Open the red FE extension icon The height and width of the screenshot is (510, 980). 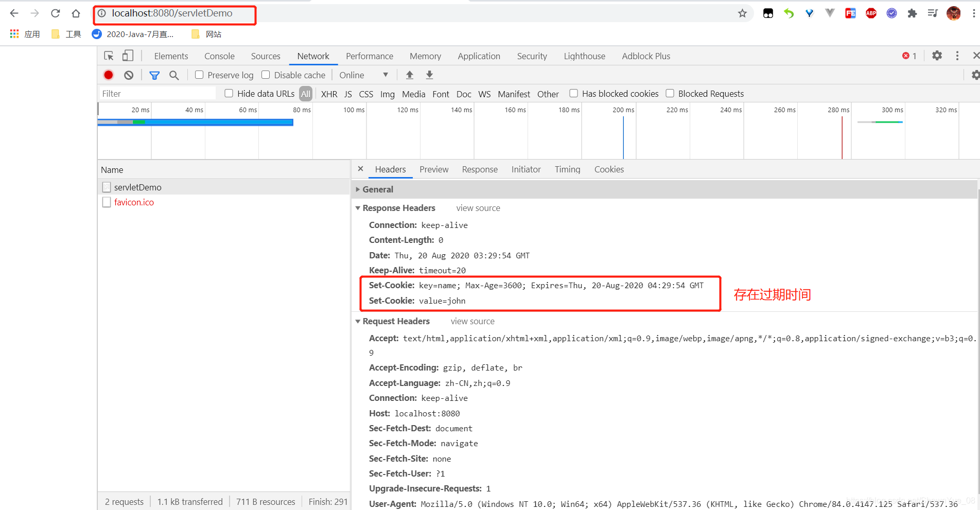click(850, 13)
